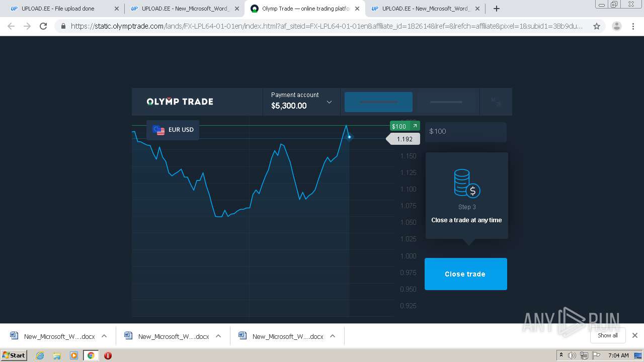Screen dimensions: 644x362
Task: Open second New_Microsoft_W....docx download
Action: coord(167,336)
